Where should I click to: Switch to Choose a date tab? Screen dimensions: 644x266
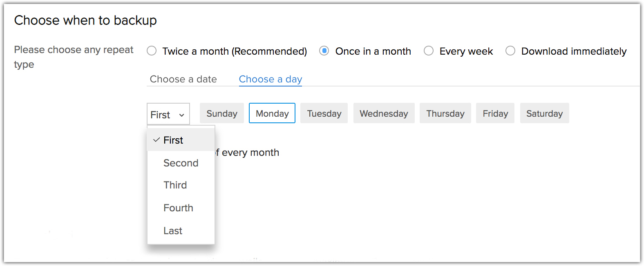(183, 79)
